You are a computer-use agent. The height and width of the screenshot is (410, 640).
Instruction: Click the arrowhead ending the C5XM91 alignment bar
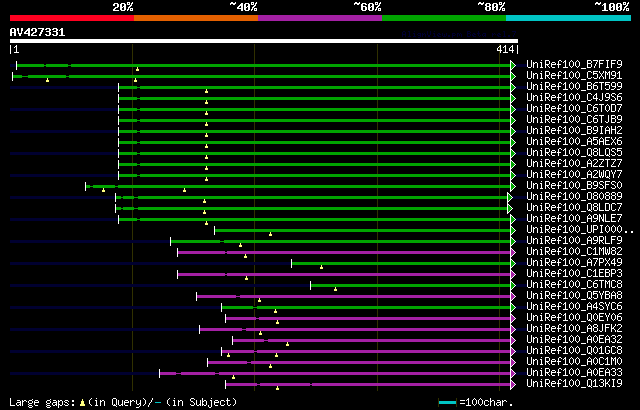(x=513, y=76)
